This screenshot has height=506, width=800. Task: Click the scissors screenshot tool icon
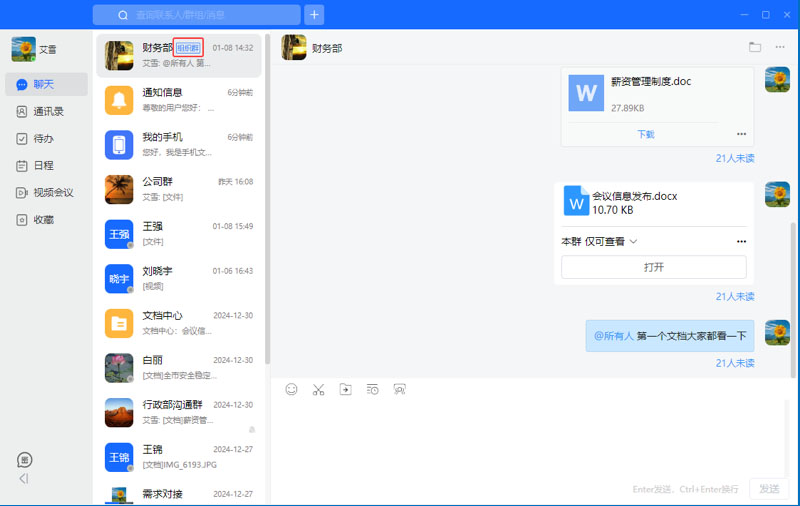click(x=318, y=389)
